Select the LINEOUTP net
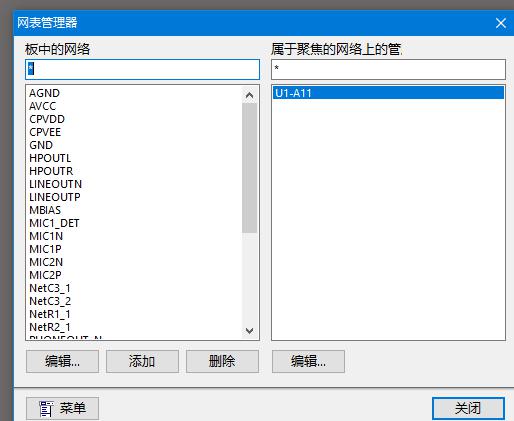This screenshot has width=514, height=421. pyautogui.click(x=55, y=197)
